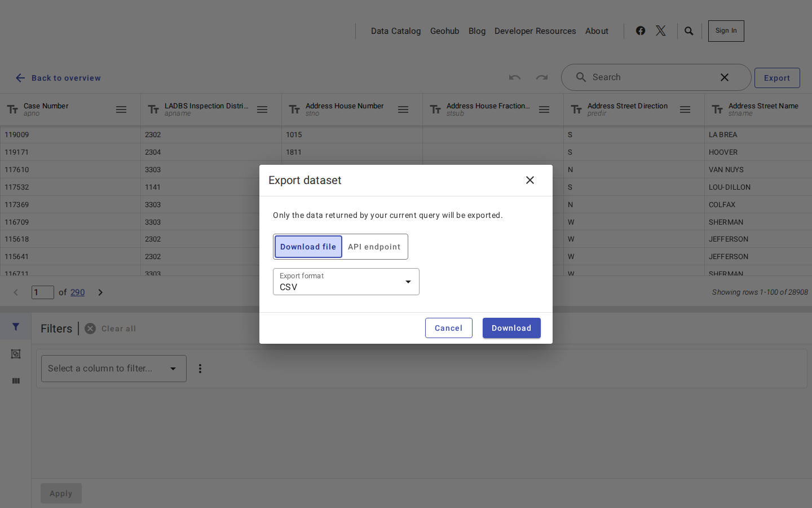Clear the search with X icon
Screen dimensions: 812x508
pyautogui.click(x=725, y=77)
